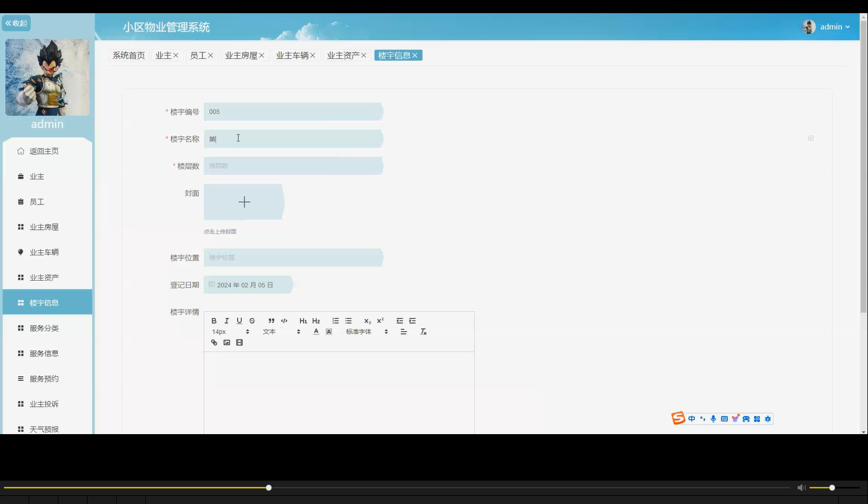868x504 pixels.
Task: Insert an image into 楼宇详情
Action: click(x=227, y=342)
